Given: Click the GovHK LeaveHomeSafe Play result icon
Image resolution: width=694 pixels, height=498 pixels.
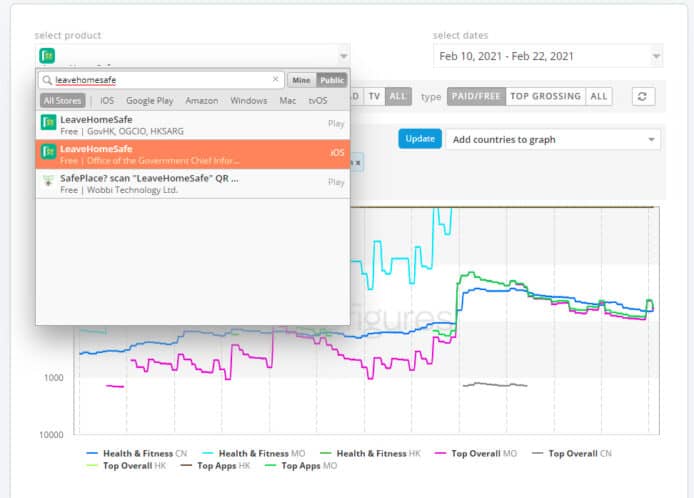Looking at the screenshot, I should pyautogui.click(x=48, y=122).
